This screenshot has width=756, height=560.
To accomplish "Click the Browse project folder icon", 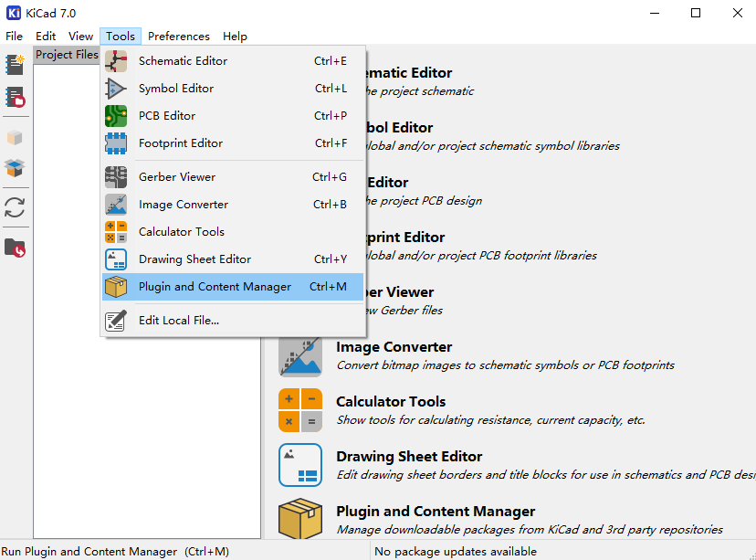I will click(15, 248).
